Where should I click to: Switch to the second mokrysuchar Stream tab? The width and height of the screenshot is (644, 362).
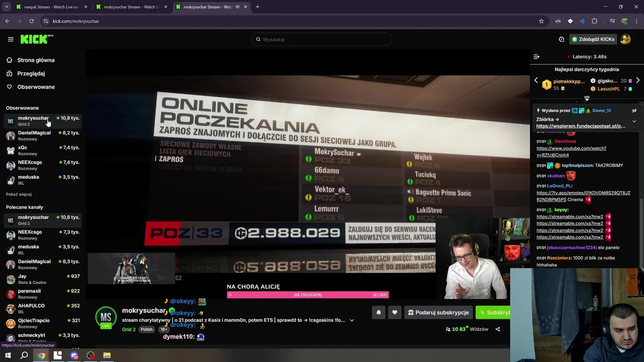coord(131,7)
